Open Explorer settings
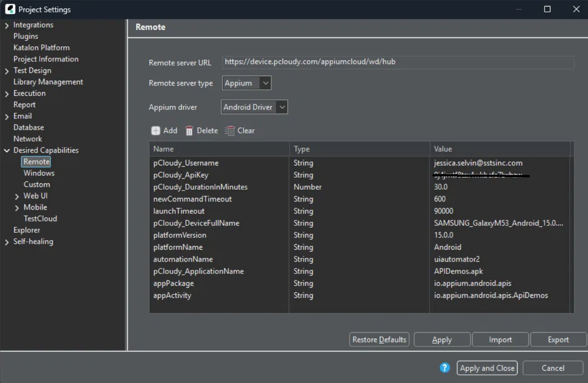Viewport: 588px width, 383px height. point(27,230)
